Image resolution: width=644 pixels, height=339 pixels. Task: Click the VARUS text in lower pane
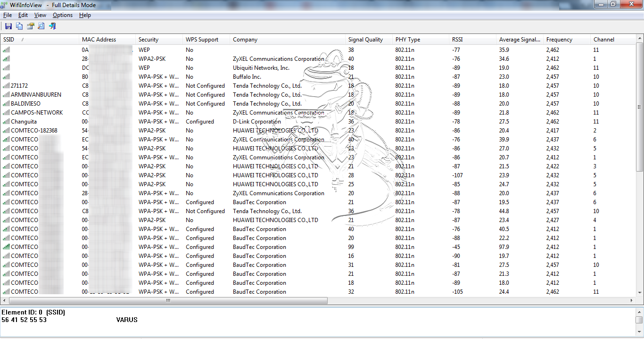[127, 320]
